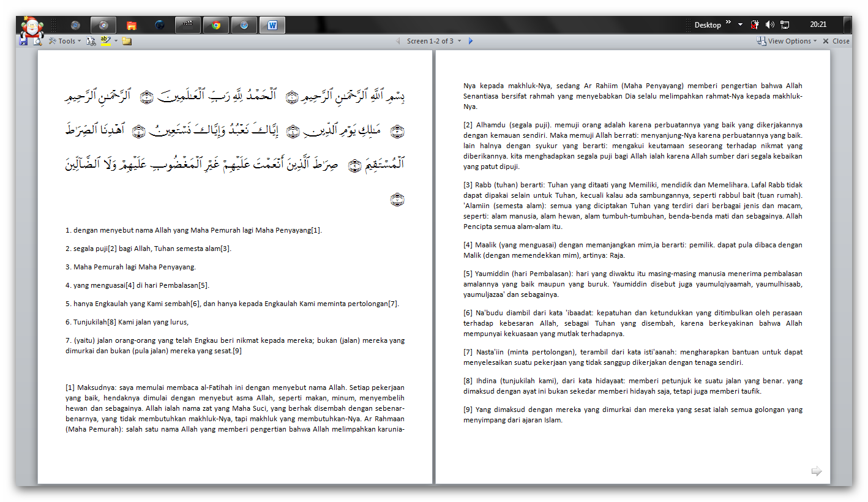Click the Save icon in the reading toolbar
Screen dimensions: 868x502
tap(23, 42)
